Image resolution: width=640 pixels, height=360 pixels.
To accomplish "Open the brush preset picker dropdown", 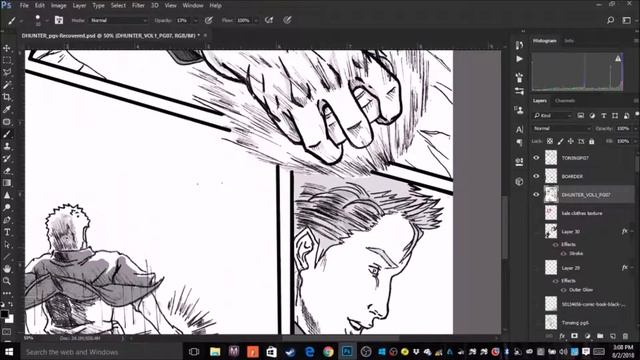I will pyautogui.click(x=47, y=20).
